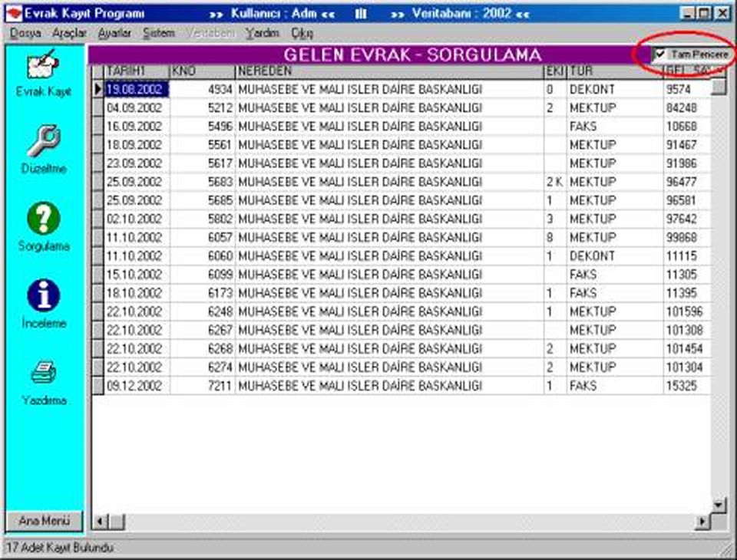Click record number 6274
This screenshot has width=737, height=560.
pyautogui.click(x=203, y=367)
